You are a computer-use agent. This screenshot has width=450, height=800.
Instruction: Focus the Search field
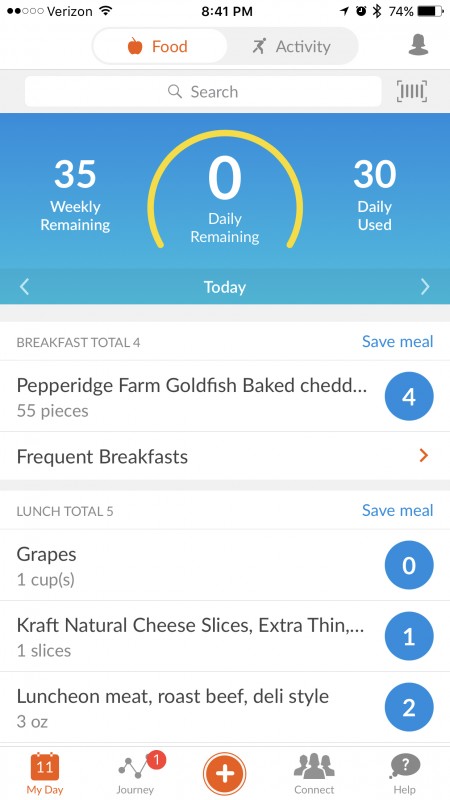point(203,92)
